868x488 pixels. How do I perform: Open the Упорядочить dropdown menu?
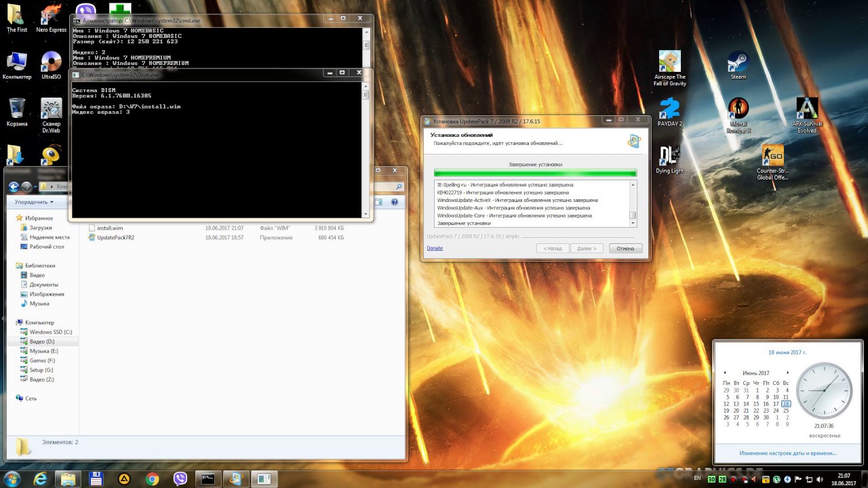(34, 202)
